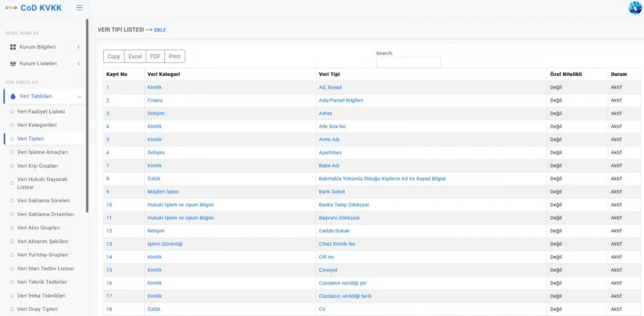Open Veri Kategorileri menu item
Image resolution: width=644 pixels, height=316 pixels.
point(37,125)
